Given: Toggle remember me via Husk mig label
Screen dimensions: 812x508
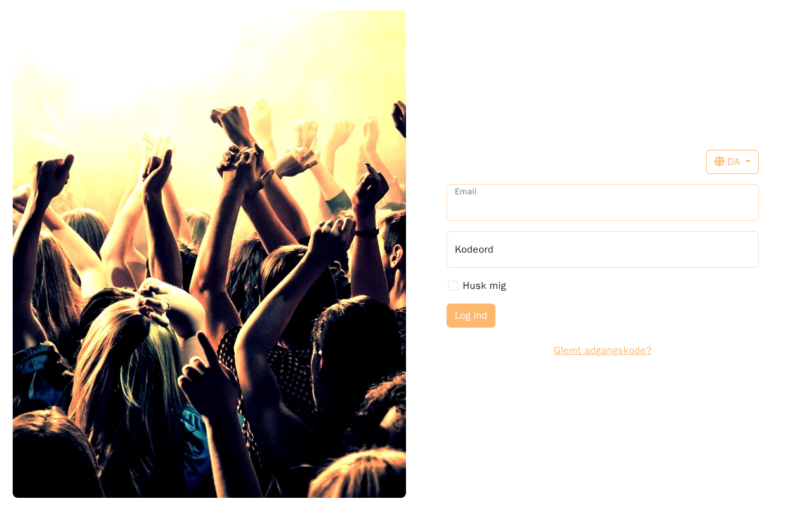Looking at the screenshot, I should [485, 286].
